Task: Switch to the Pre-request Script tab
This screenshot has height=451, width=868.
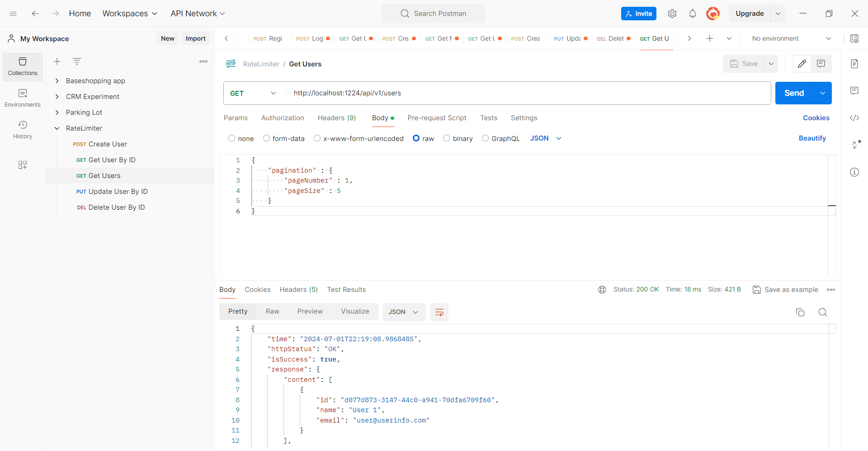Action: (x=437, y=118)
